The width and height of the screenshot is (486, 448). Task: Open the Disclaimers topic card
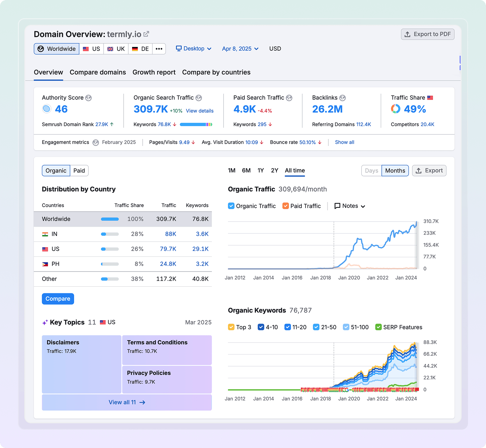click(x=81, y=364)
